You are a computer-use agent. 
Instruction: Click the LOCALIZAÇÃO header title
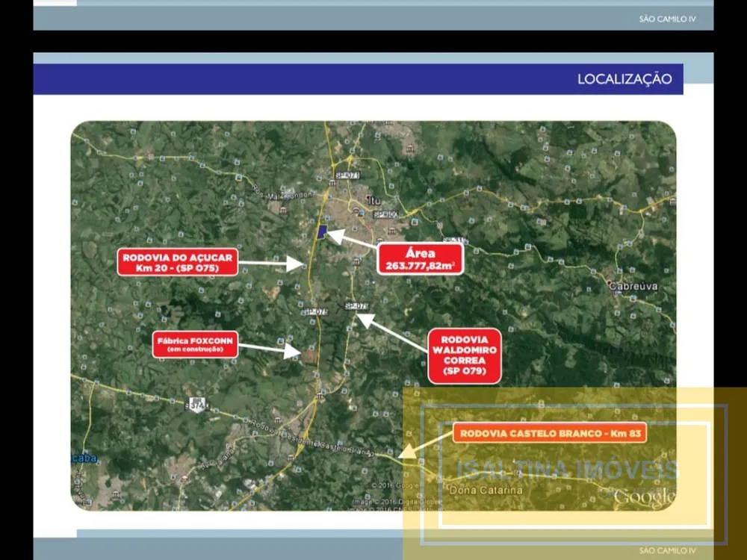click(x=624, y=79)
